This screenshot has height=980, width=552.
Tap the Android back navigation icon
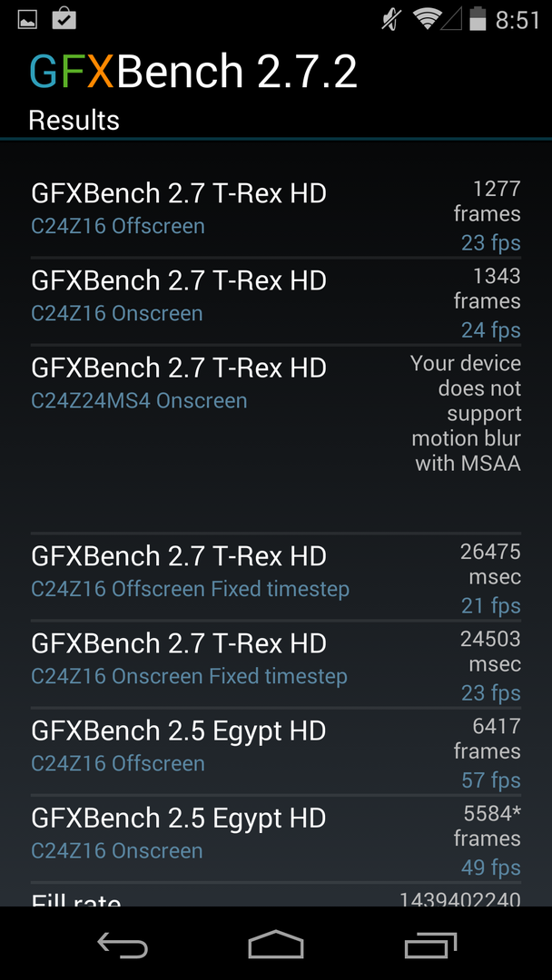tap(123, 945)
